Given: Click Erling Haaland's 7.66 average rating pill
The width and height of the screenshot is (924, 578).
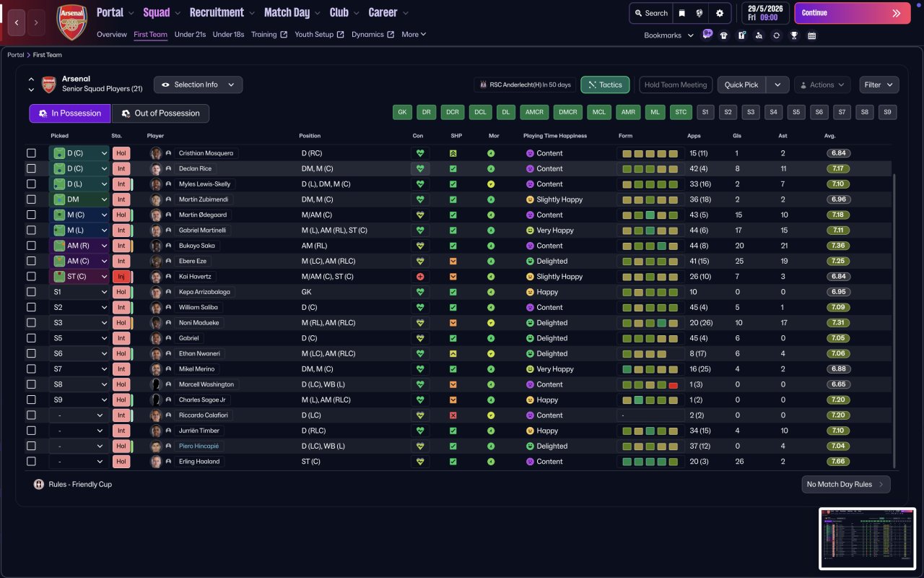Looking at the screenshot, I should click(x=838, y=462).
